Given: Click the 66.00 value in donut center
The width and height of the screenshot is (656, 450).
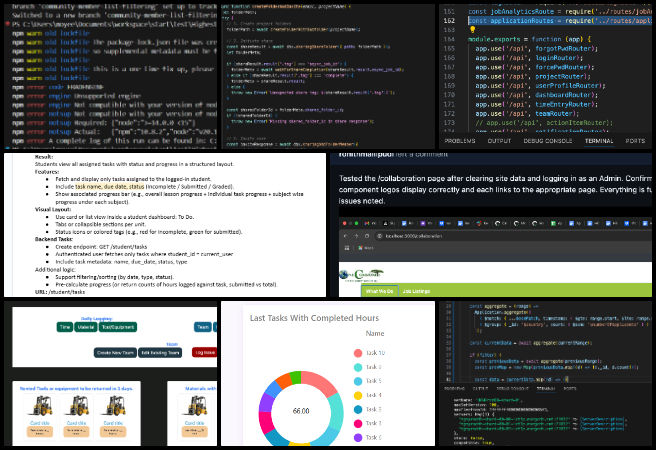Looking at the screenshot, I should [301, 411].
